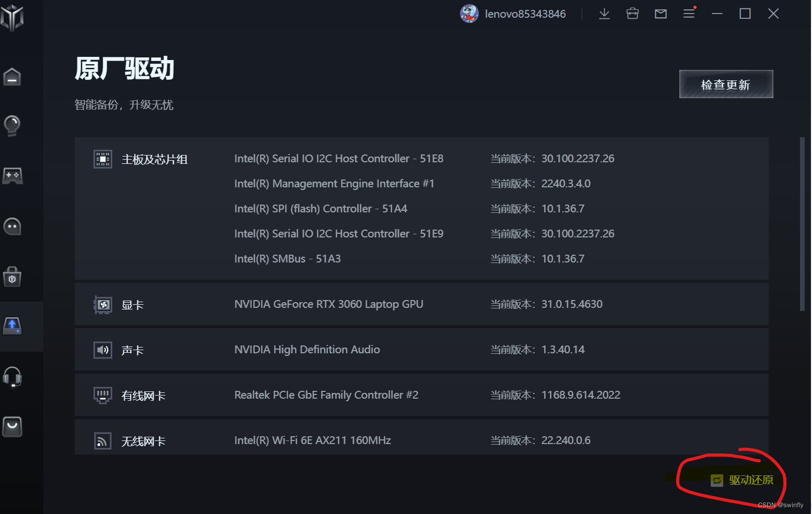Open the mail messages icon
The image size is (812, 514).
coord(661,14)
